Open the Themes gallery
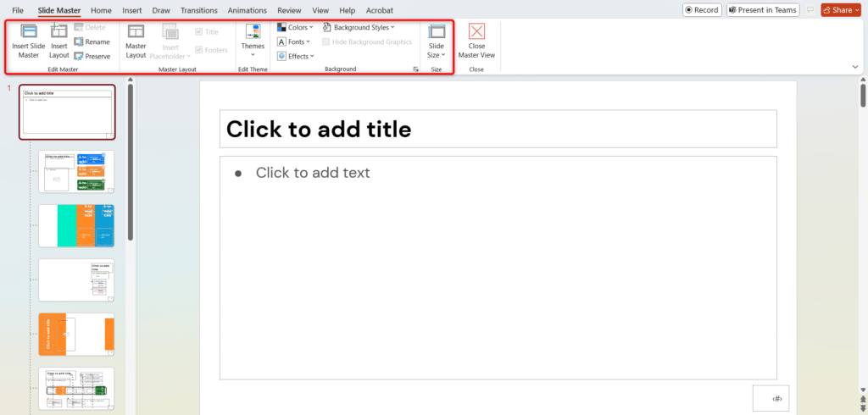868x415 pixels. click(x=253, y=34)
